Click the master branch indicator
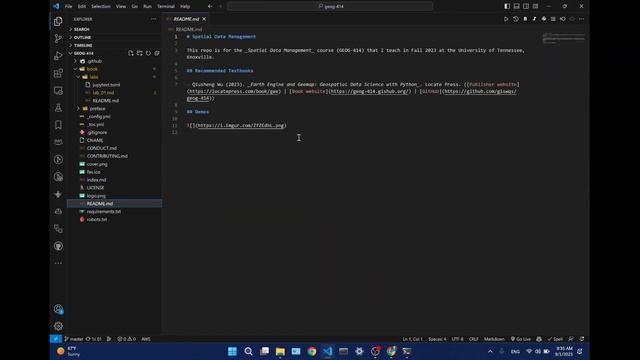This screenshot has width=640, height=360. 74,339
